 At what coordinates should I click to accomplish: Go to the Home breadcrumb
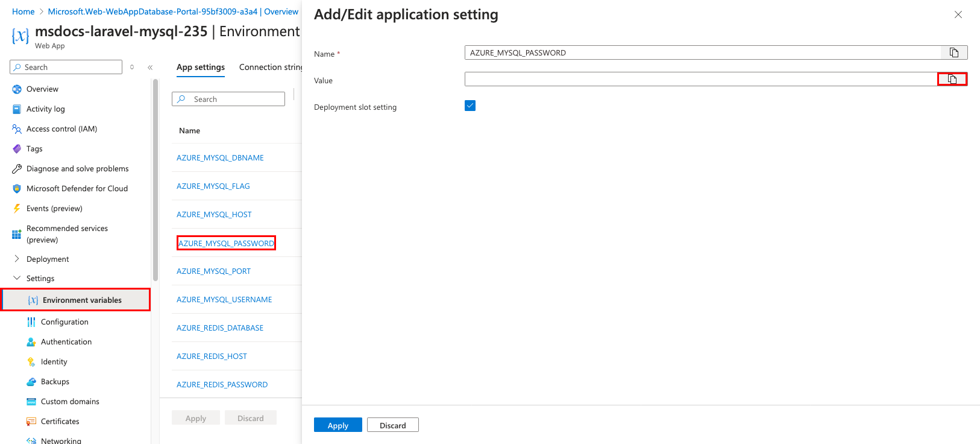24,11
